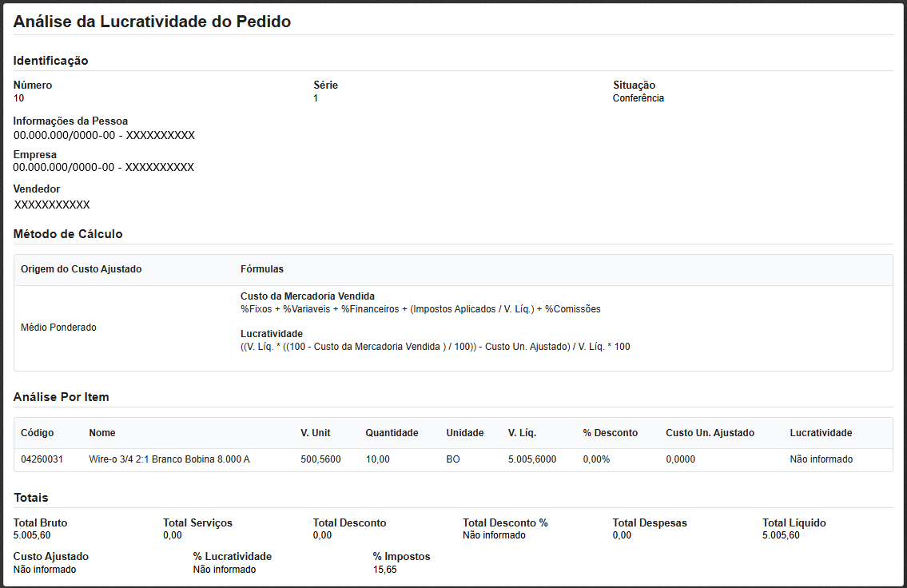Click the Nome column header
The height and width of the screenshot is (588, 907).
tap(102, 433)
